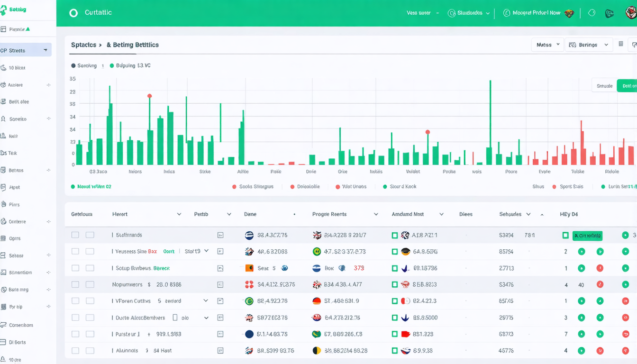
Task: Click the icon beside sidebar item 10 Biker
Action: tap(3, 68)
